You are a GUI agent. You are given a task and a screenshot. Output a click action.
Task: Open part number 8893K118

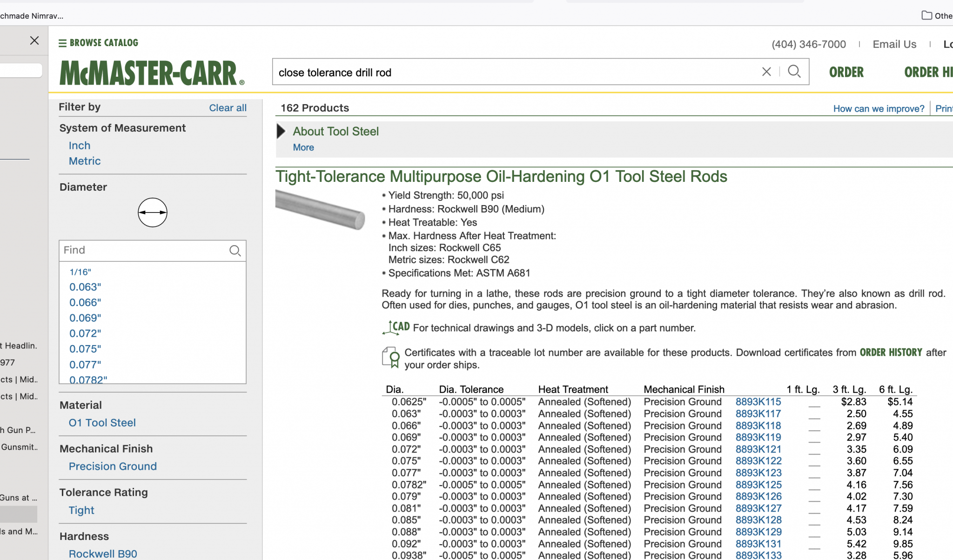coord(758,426)
